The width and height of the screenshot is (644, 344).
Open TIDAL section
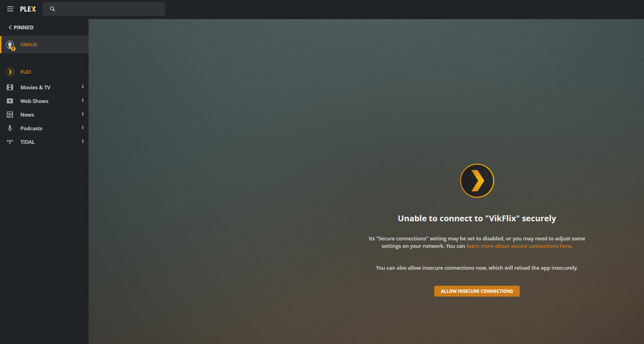(x=27, y=142)
